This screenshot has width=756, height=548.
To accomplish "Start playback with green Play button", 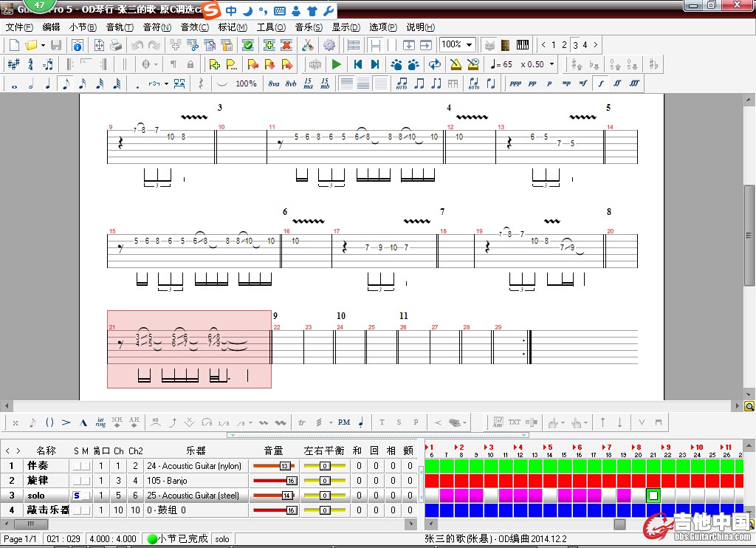I will pos(337,64).
